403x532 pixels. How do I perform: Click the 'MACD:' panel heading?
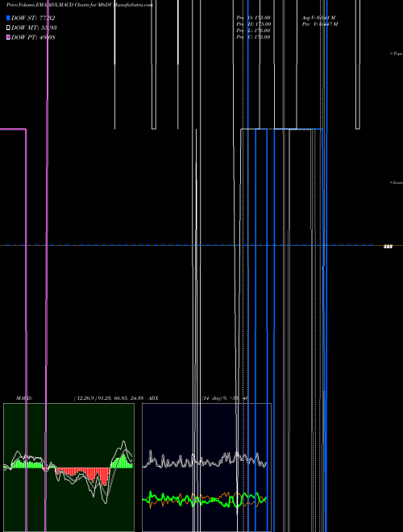[24, 398]
